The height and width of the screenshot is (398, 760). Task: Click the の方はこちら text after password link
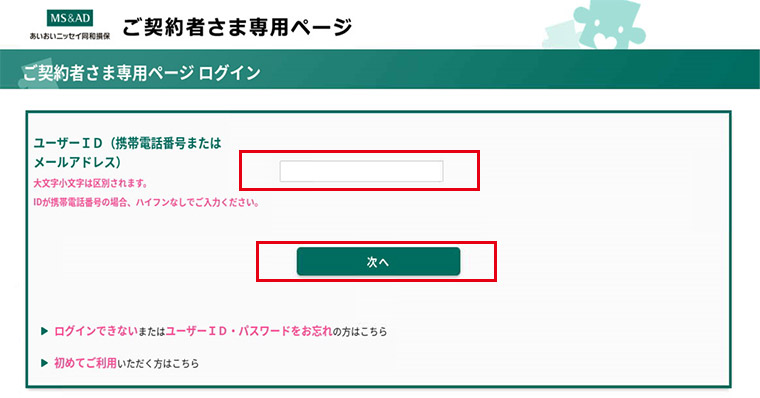pos(360,332)
